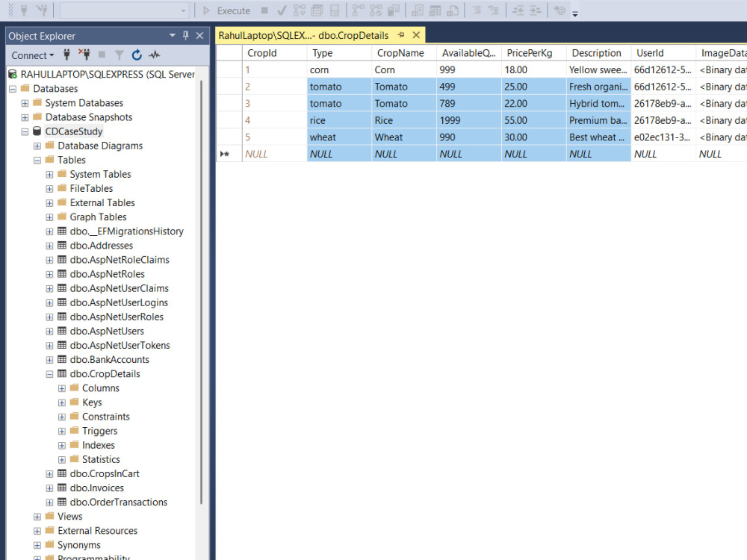Viewport: 747px width, 560px height.
Task: Click Comment out selected lines icon
Action: 477,10
